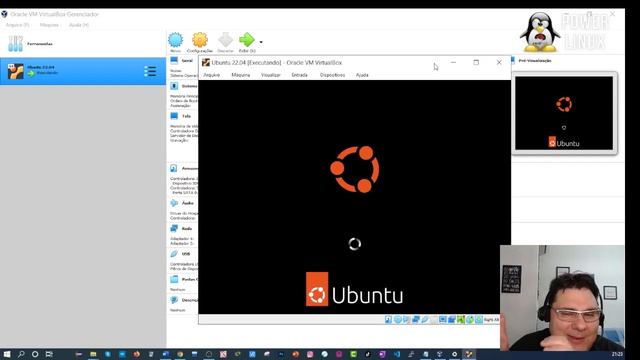Click the green CPU indicator in VM status bar
The image size is (640, 360).
pyautogui.click(x=461, y=320)
